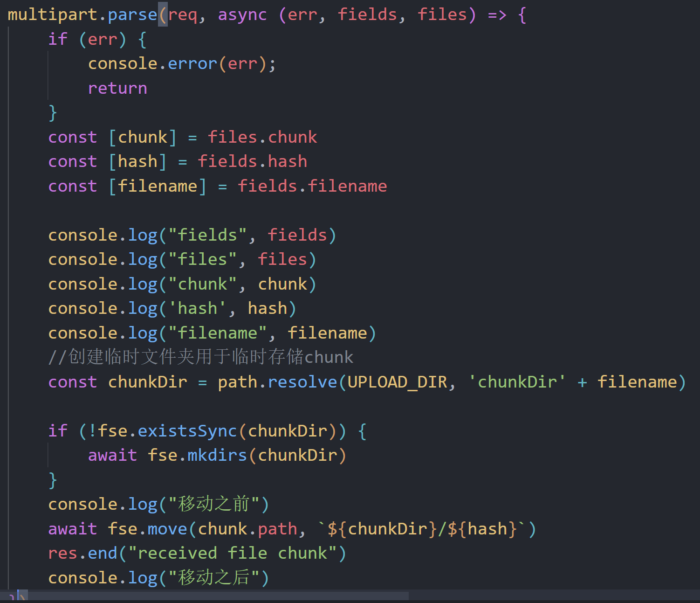Viewport: 700px width, 603px height.
Task: Click the 'return' keyword
Action: point(117,88)
